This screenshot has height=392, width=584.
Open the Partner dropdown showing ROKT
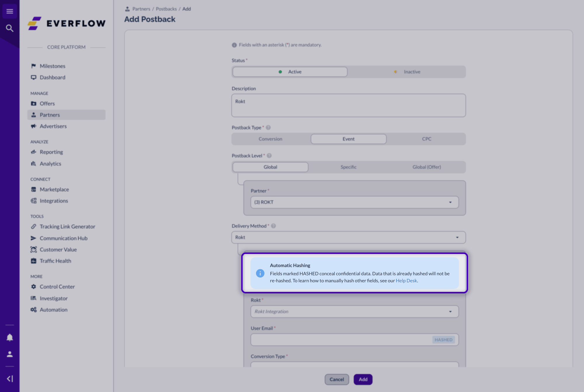tap(354, 202)
